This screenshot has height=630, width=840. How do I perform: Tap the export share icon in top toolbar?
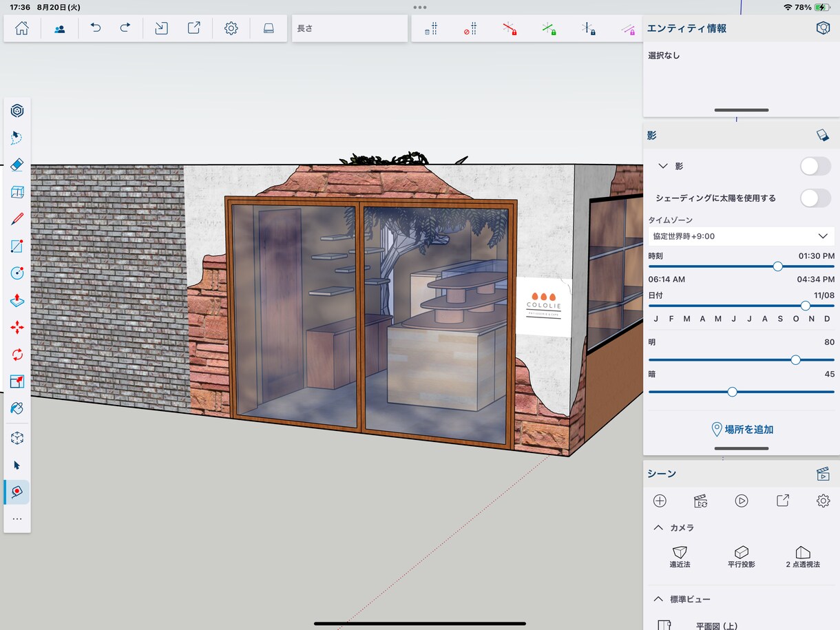(x=194, y=28)
